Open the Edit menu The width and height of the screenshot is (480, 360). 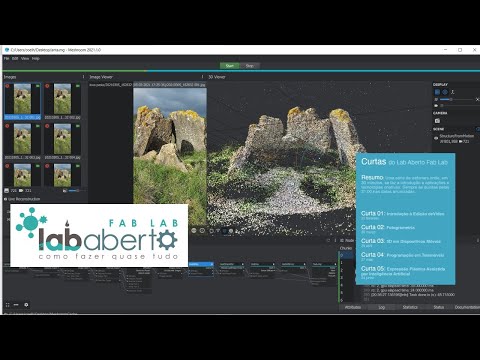(x=15, y=58)
